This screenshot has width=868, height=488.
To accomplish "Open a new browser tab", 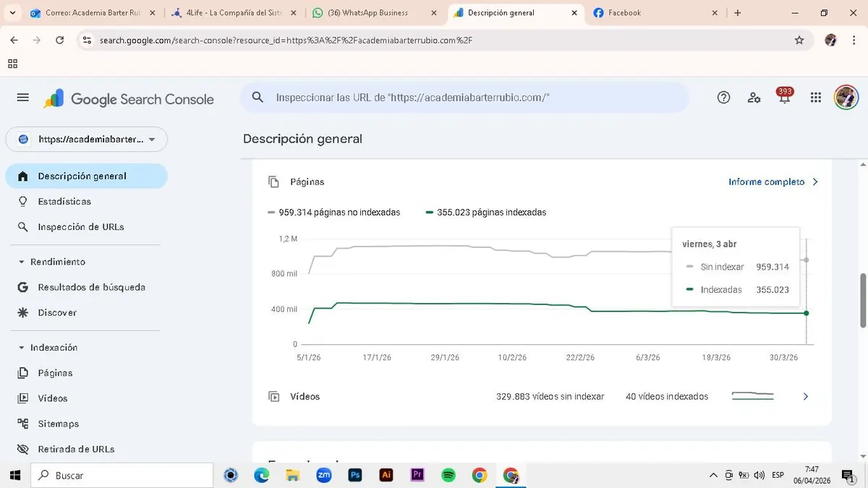I will [738, 13].
